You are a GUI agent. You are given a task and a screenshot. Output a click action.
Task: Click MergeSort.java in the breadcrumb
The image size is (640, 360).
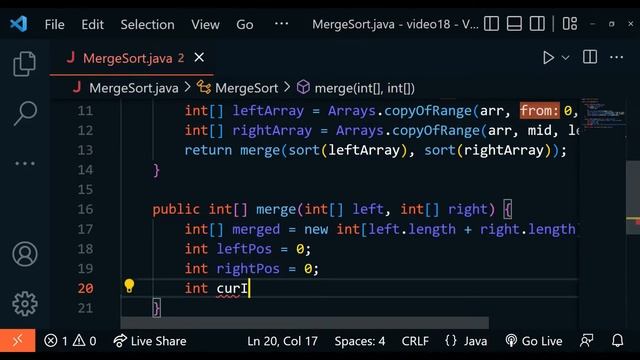tap(133, 88)
